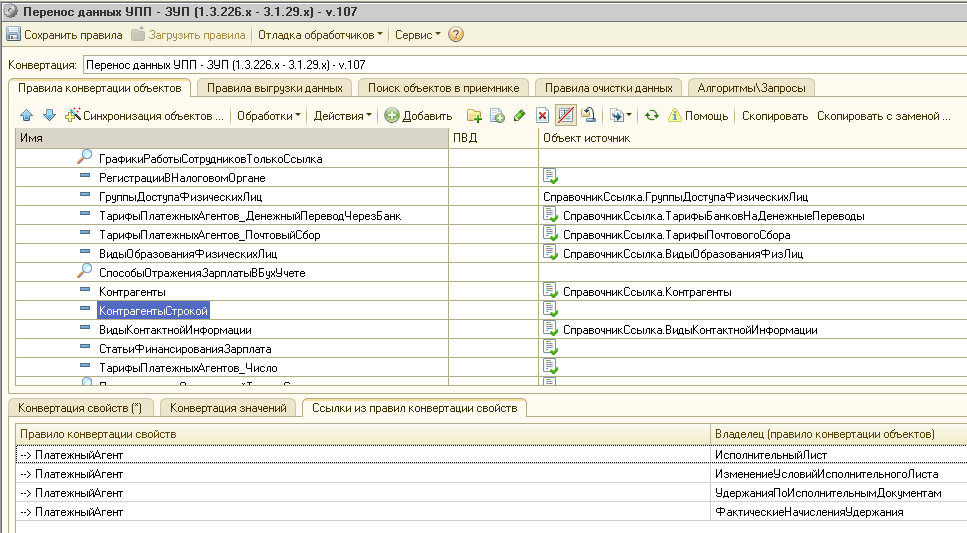
Task: Click the question mark help icon
Action: (456, 35)
